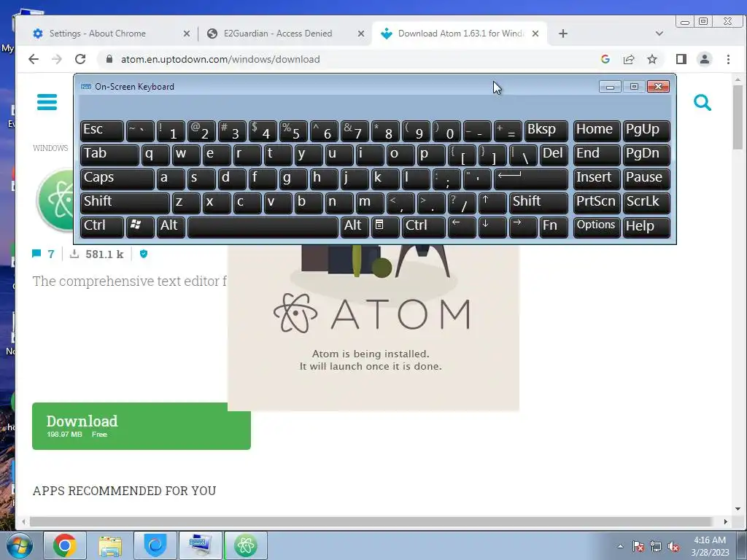The height and width of the screenshot is (560, 747).
Task: Click the down arrow key
Action: tap(492, 227)
